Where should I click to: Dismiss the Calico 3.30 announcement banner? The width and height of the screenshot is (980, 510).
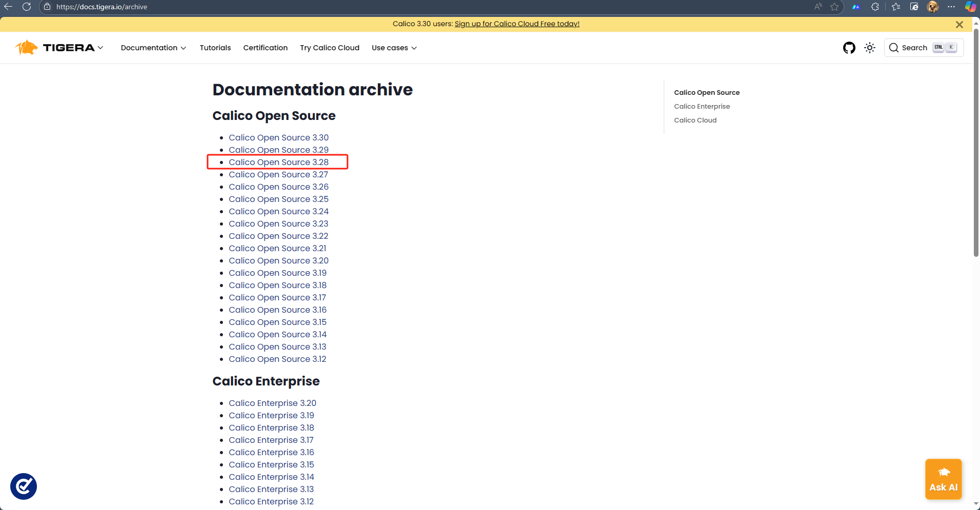959,24
